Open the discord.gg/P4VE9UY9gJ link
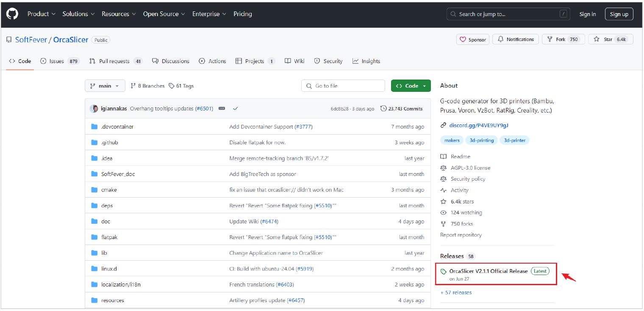The height and width of the screenshot is (311, 644). [x=479, y=125]
